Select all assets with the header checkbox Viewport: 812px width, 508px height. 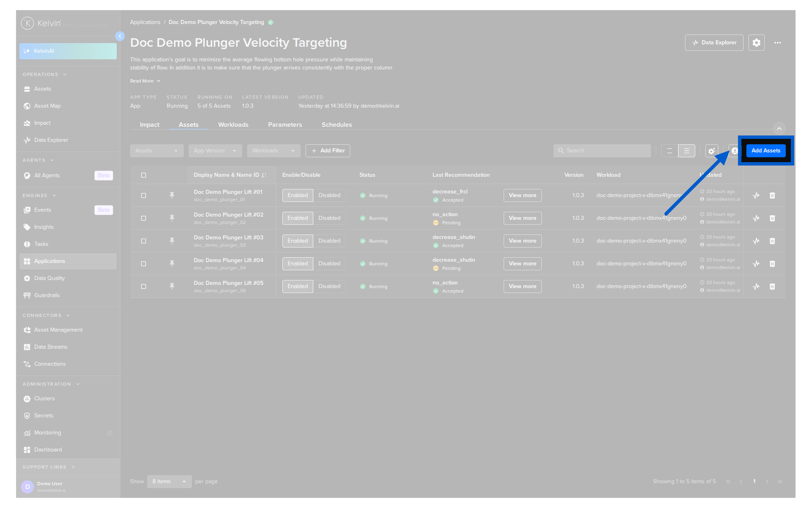tap(143, 175)
